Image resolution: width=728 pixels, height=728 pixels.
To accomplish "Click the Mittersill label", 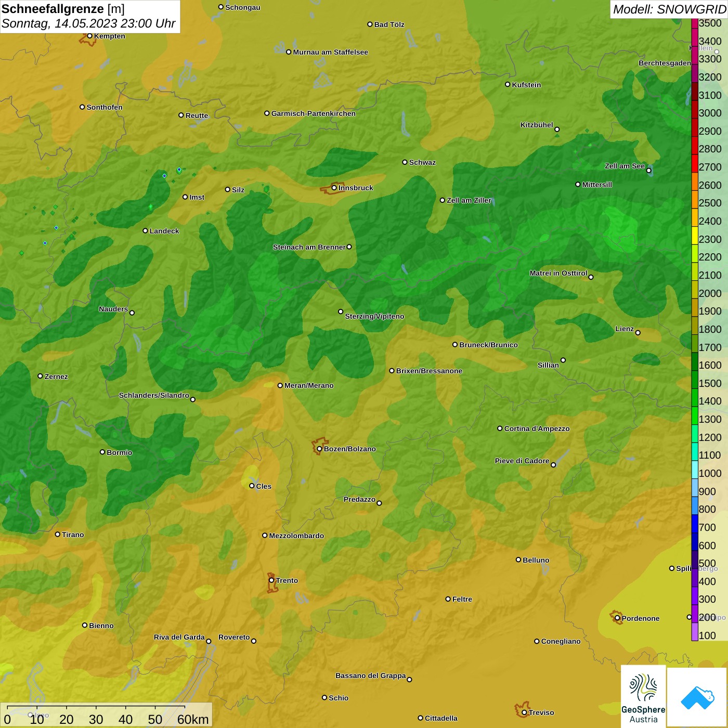I will click(597, 185).
